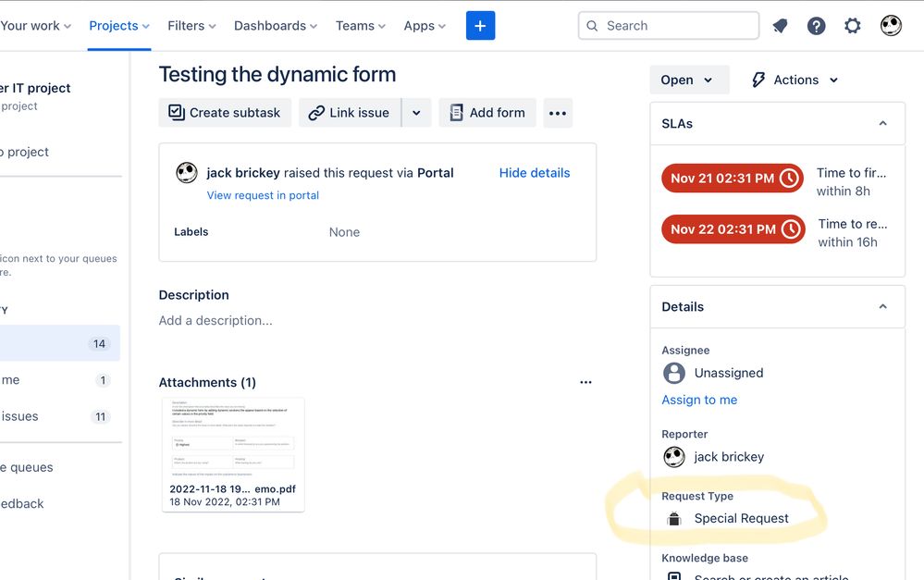Click the reporter avatar beside jack brickey
The width and height of the screenshot is (924, 580).
(674, 457)
